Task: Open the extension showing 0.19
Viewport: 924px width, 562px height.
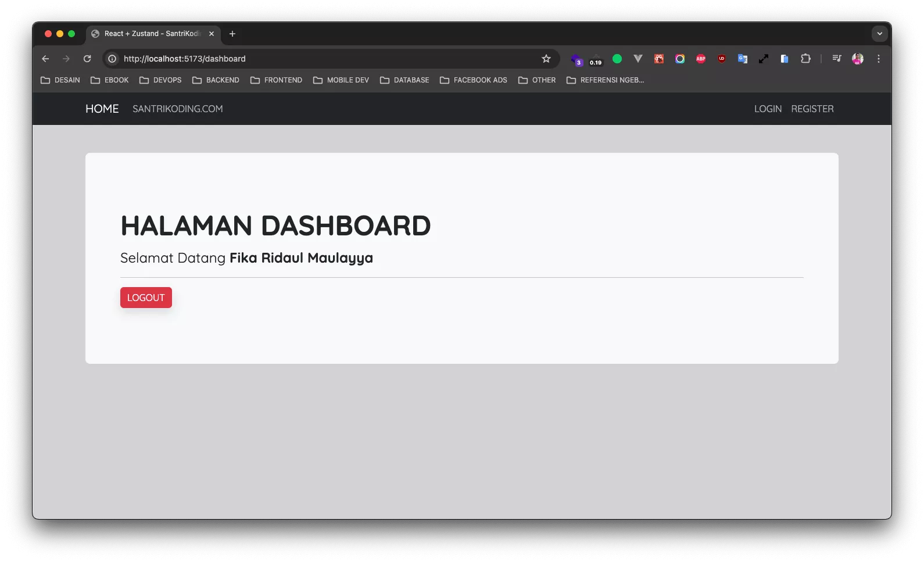Action: pos(596,59)
